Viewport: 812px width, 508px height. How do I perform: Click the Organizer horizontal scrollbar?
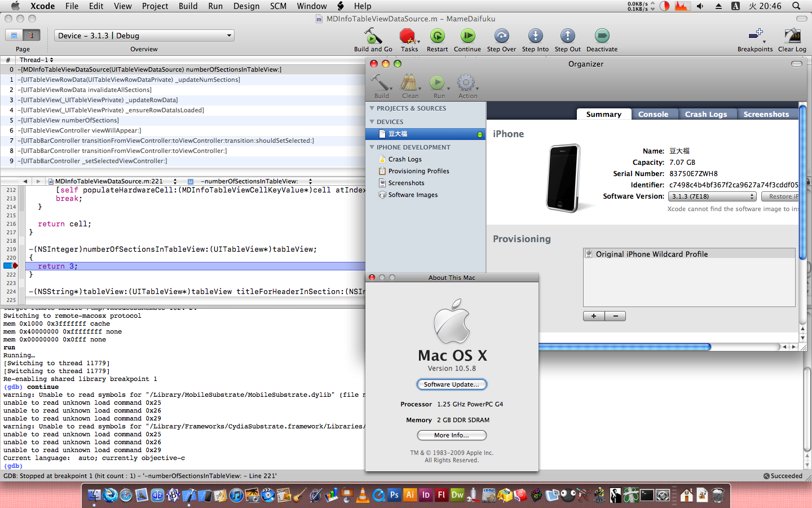pyautogui.click(x=625, y=347)
